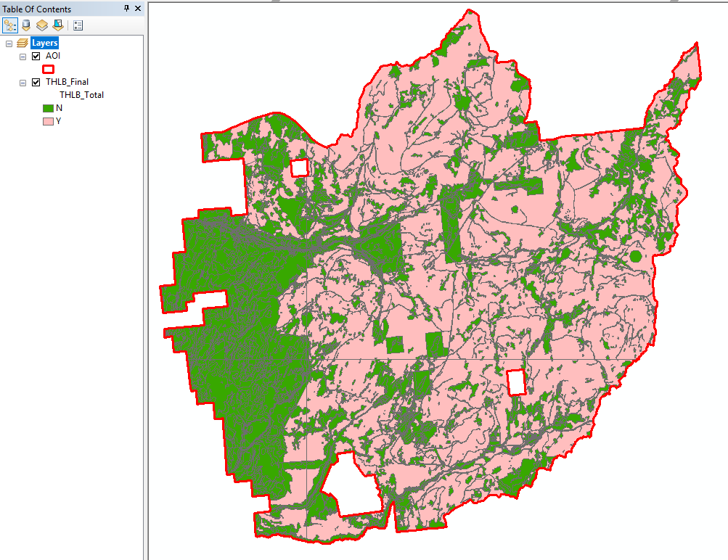Collapse the Layers data frame tree
The height and width of the screenshot is (560, 728).
(9, 44)
